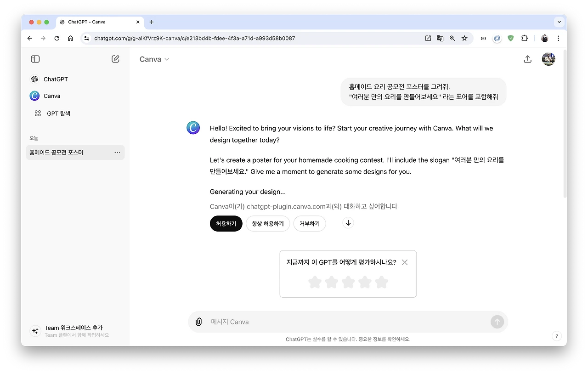588x374 pixels.
Task: Start a new chat with the compose icon
Action: [115, 59]
